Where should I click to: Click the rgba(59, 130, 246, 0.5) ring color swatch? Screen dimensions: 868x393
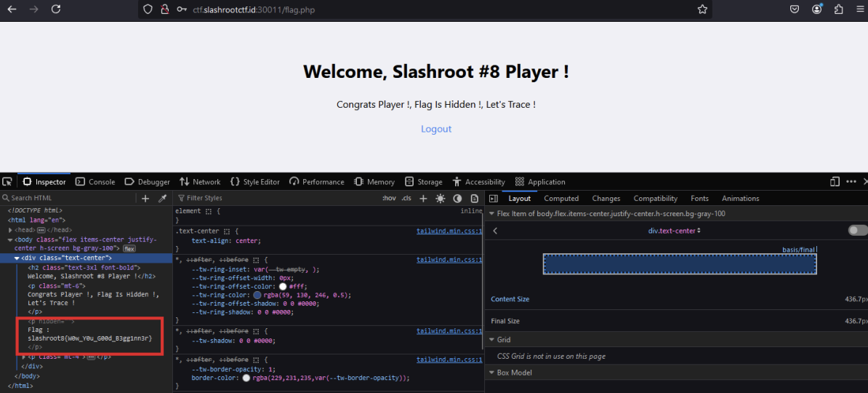coord(257,295)
